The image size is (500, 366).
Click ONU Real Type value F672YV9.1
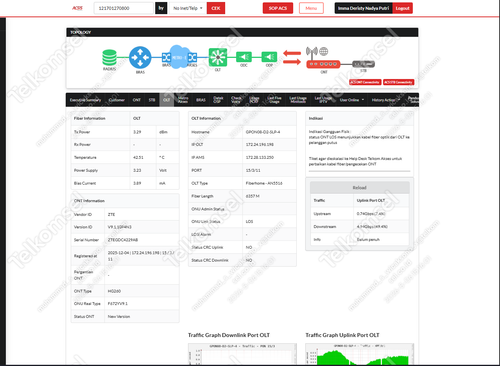(118, 304)
